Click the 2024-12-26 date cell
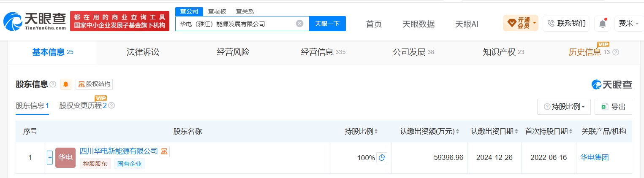This screenshot has height=178, width=644. tap(495, 158)
